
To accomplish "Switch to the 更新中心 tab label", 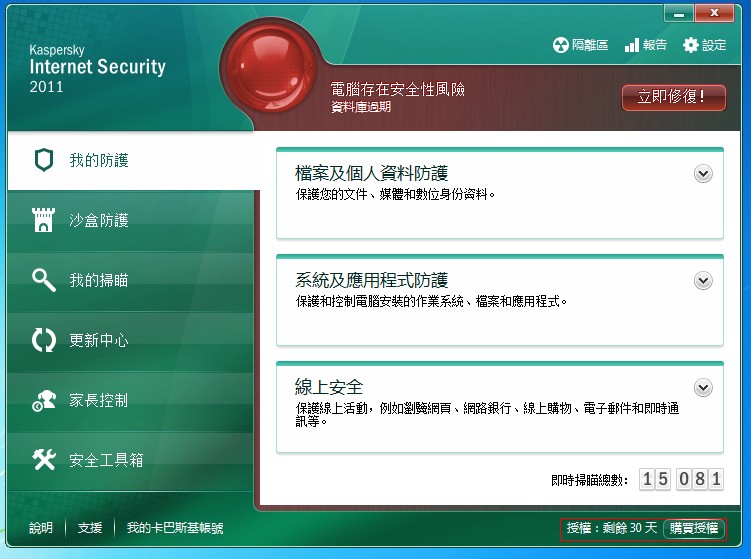I will [99, 340].
